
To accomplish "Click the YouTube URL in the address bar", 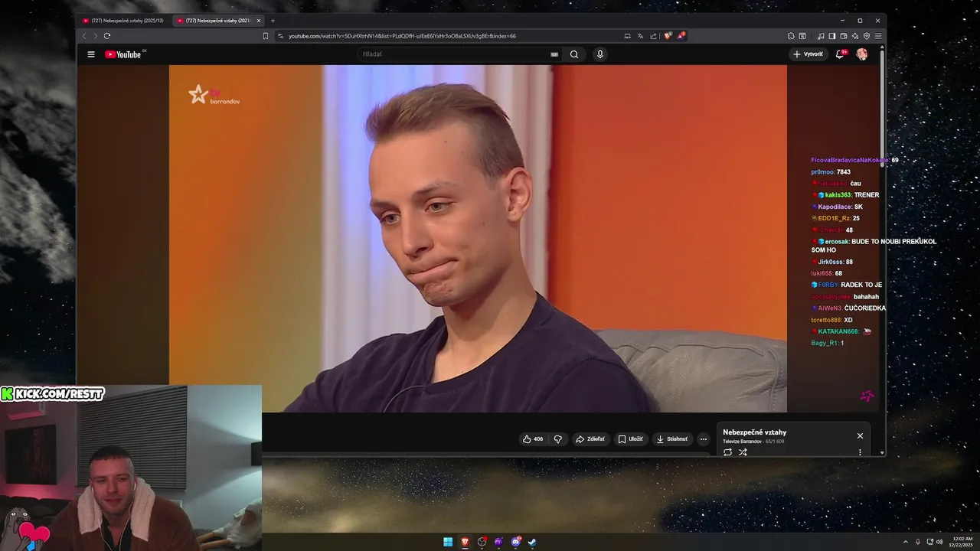I will pos(402,36).
